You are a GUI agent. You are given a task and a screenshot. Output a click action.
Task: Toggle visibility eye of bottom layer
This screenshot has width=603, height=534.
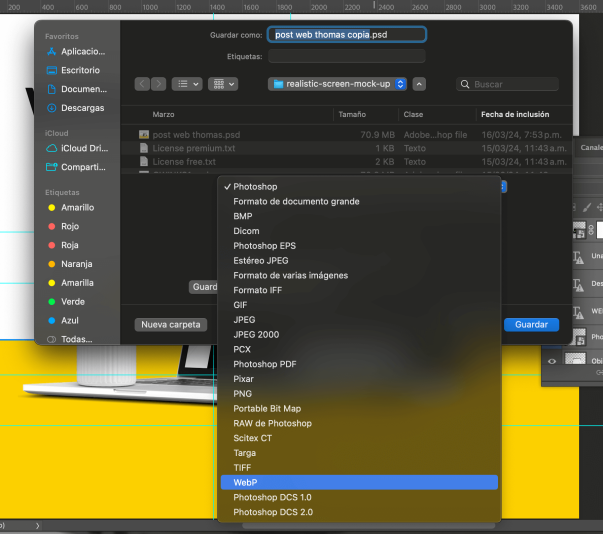[x=552, y=361]
